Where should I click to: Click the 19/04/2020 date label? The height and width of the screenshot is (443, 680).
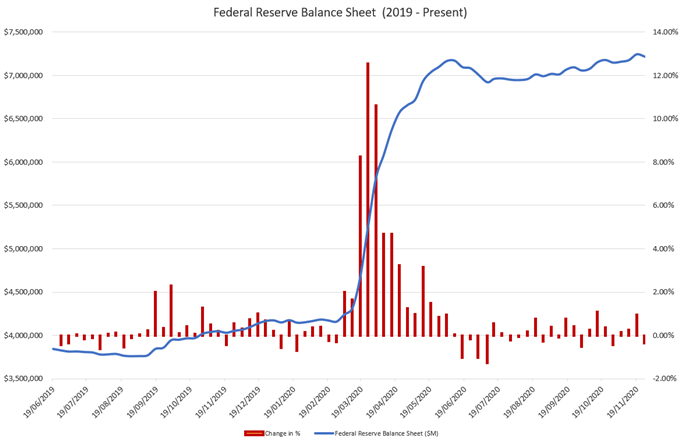[382, 402]
